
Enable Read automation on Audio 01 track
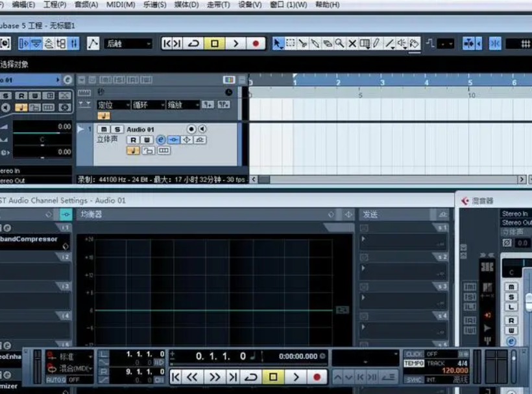[x=134, y=140]
